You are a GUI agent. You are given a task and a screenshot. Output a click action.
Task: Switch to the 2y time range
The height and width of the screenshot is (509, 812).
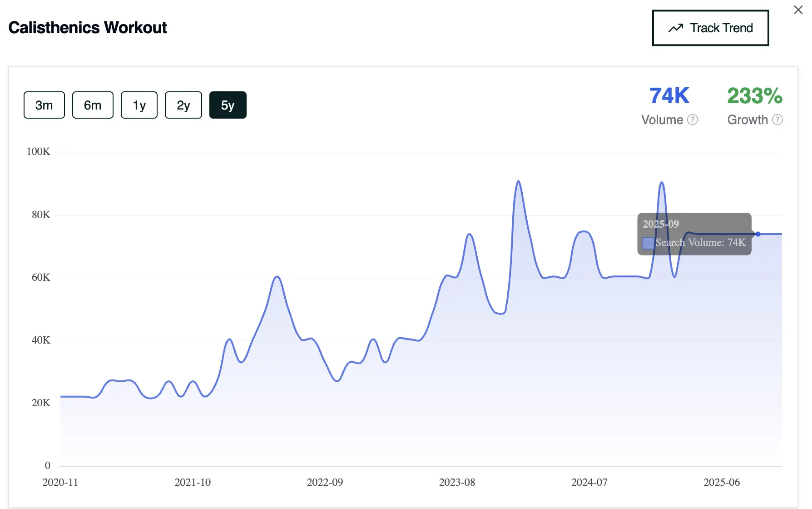click(x=183, y=105)
